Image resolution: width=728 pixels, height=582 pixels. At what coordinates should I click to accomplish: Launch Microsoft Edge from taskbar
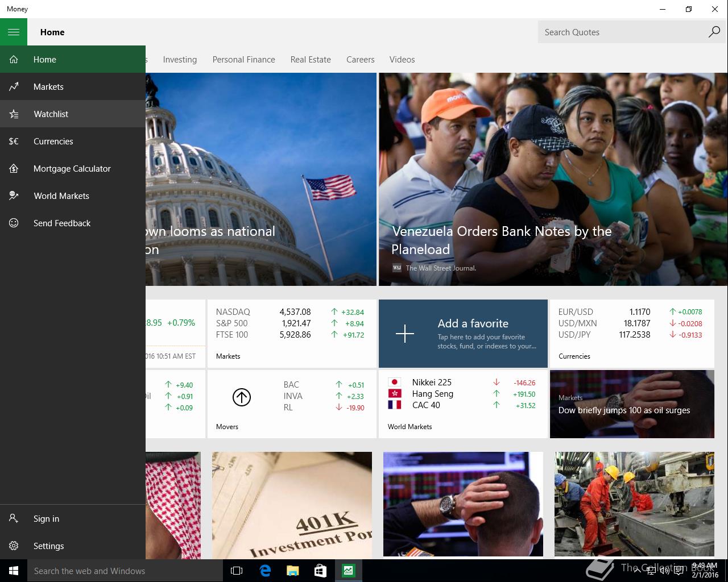(265, 571)
